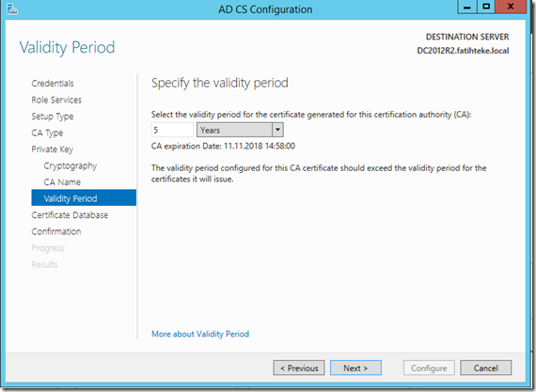
Task: Jump to the CA Type step
Action: point(47,133)
